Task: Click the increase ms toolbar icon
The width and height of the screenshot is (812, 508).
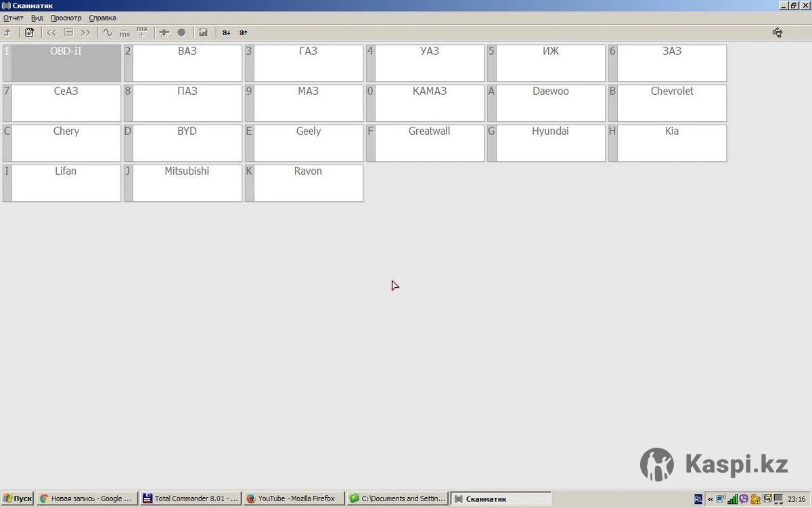Action: (x=141, y=32)
